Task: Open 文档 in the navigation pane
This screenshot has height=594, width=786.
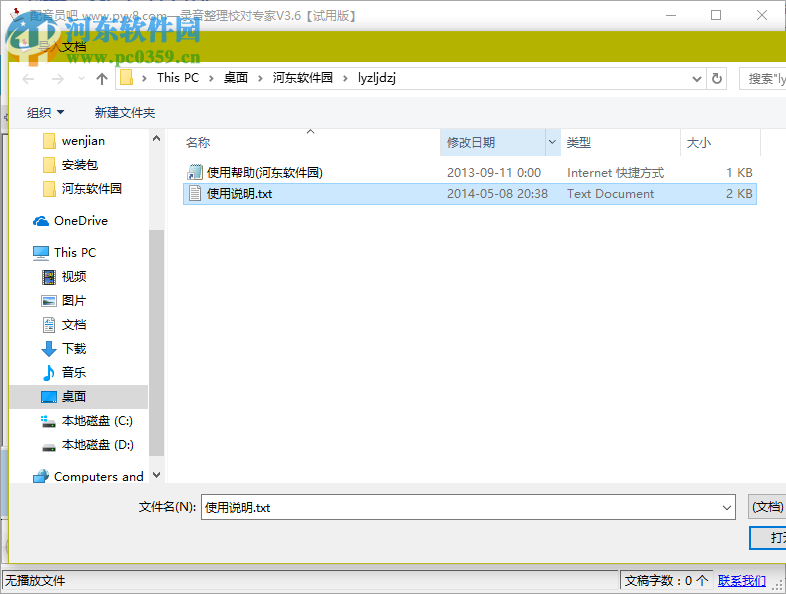Action: pos(74,324)
